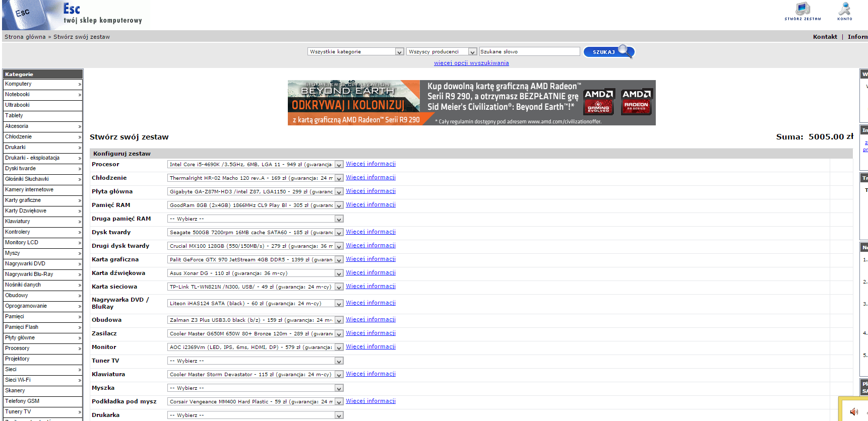
Task: Open the Ultrabooki category
Action: coord(43,105)
